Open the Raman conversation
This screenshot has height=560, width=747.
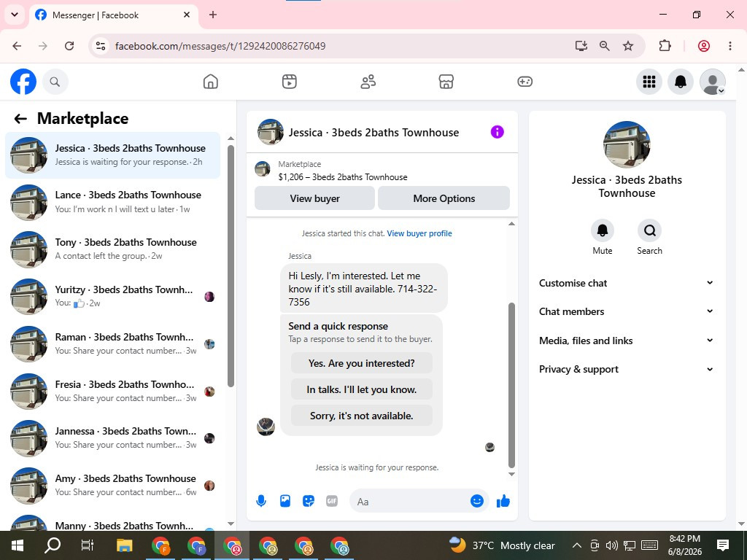point(113,344)
